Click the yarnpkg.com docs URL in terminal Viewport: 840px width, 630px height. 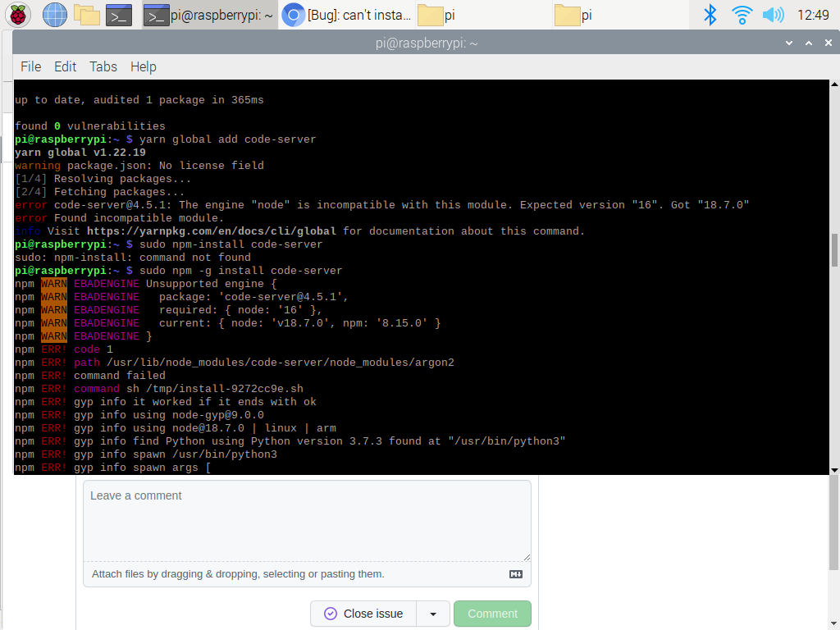tap(212, 231)
